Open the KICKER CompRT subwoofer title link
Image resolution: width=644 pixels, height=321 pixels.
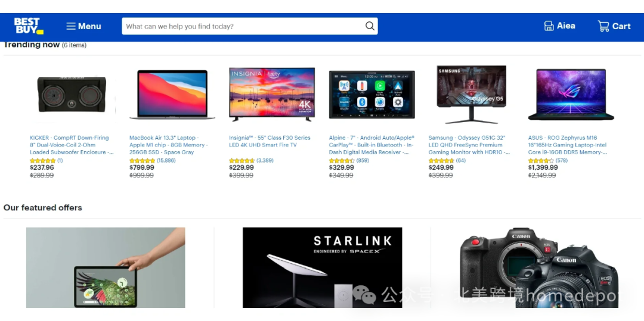pyautogui.click(x=72, y=145)
